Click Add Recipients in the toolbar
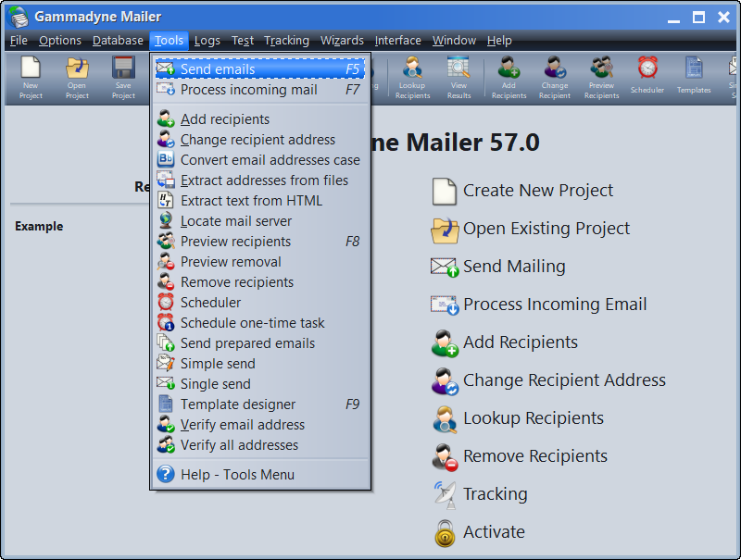Viewport: 741px width, 560px height. pos(509,78)
